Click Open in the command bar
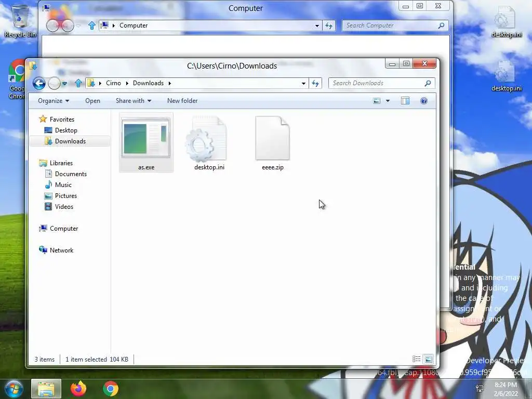The width and height of the screenshot is (532, 399). (92, 101)
